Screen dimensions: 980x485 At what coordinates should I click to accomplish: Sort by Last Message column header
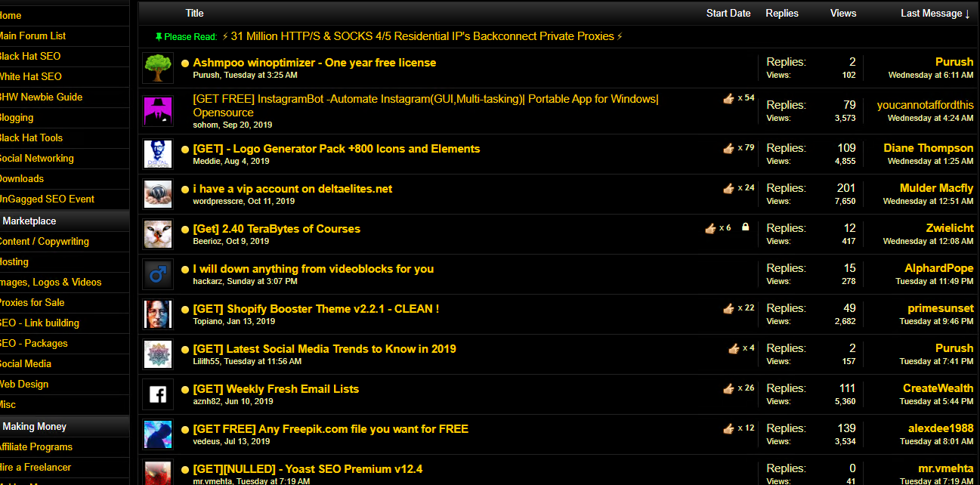click(x=935, y=13)
